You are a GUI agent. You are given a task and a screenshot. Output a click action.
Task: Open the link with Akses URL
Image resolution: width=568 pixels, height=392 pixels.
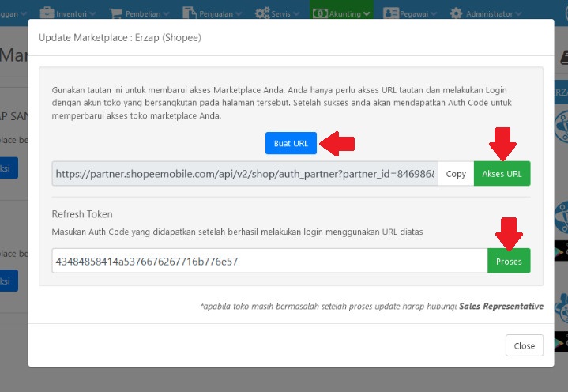pyautogui.click(x=502, y=174)
